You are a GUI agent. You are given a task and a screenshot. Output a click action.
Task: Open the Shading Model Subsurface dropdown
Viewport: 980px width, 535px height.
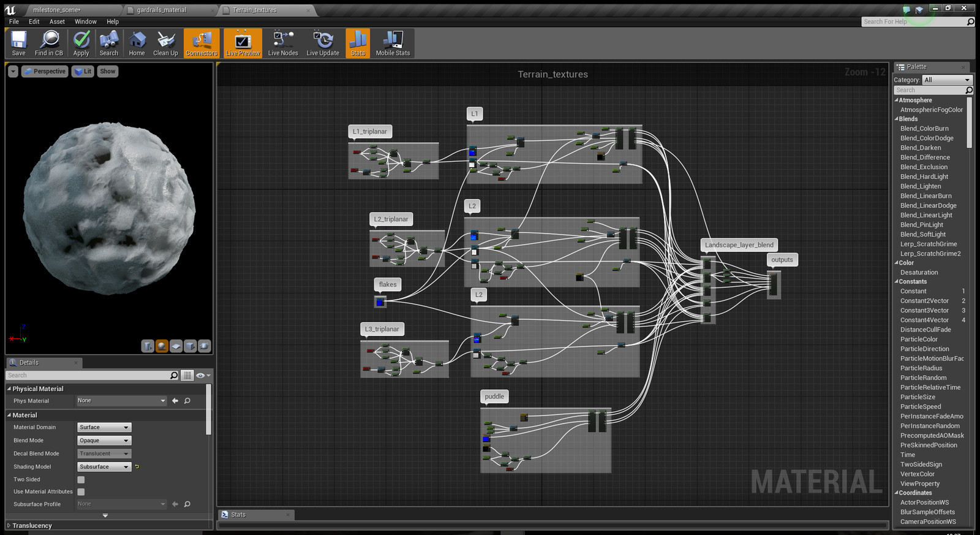click(x=104, y=467)
